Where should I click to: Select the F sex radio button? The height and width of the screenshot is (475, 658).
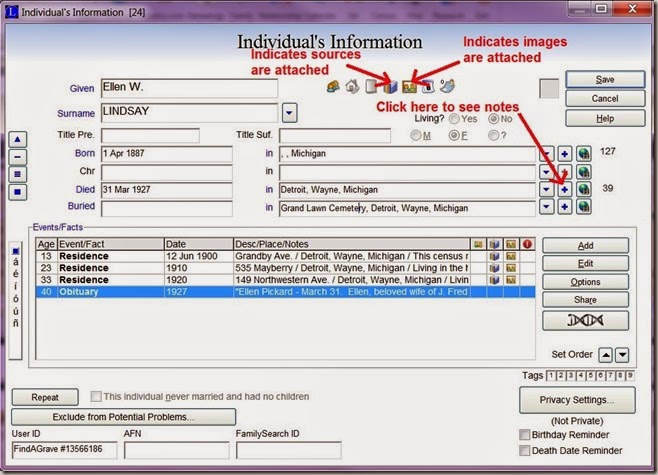coord(454,135)
